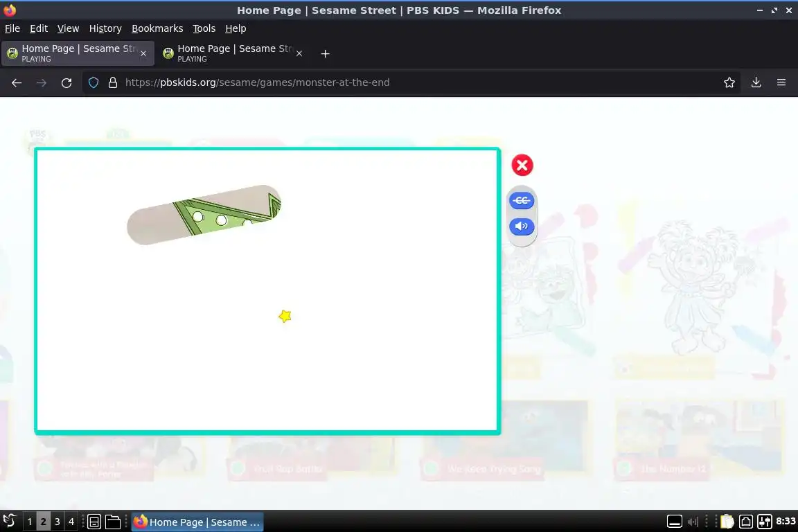Open the Edit menu
This screenshot has width=798, height=532.
pos(39,28)
